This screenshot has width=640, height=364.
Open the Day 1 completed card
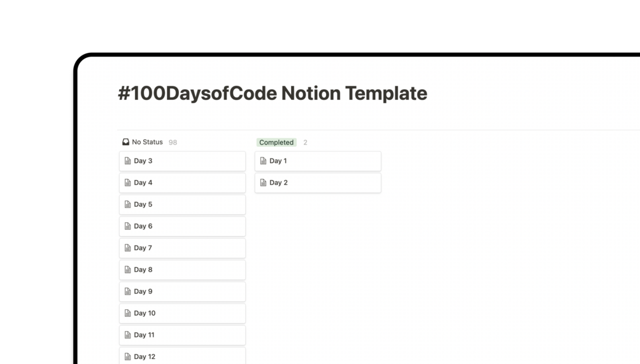point(318,161)
